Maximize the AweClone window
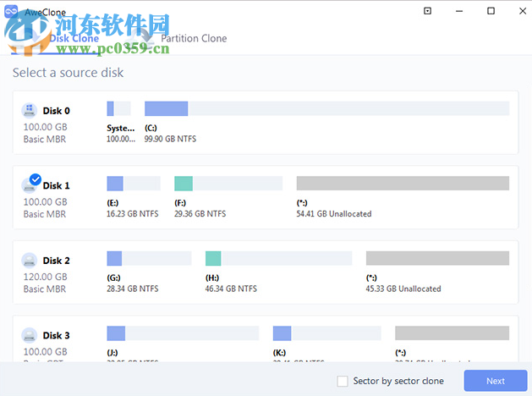The width and height of the screenshot is (532, 396). (491, 11)
